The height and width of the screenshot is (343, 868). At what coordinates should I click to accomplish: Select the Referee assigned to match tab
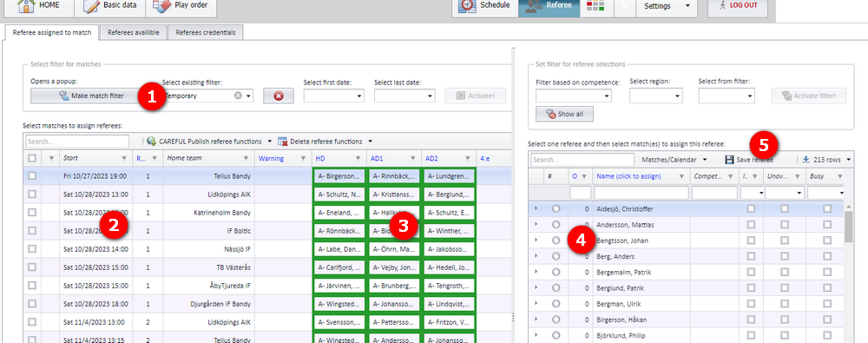[x=53, y=33]
